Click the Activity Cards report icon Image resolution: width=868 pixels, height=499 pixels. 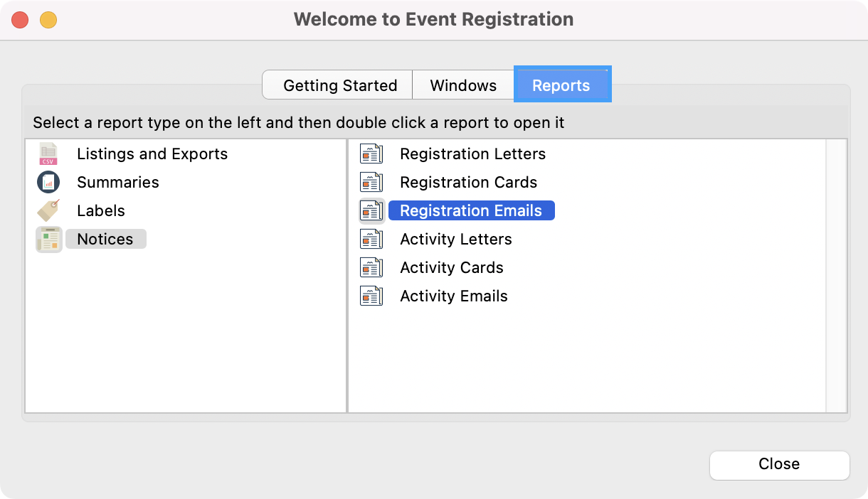(371, 268)
